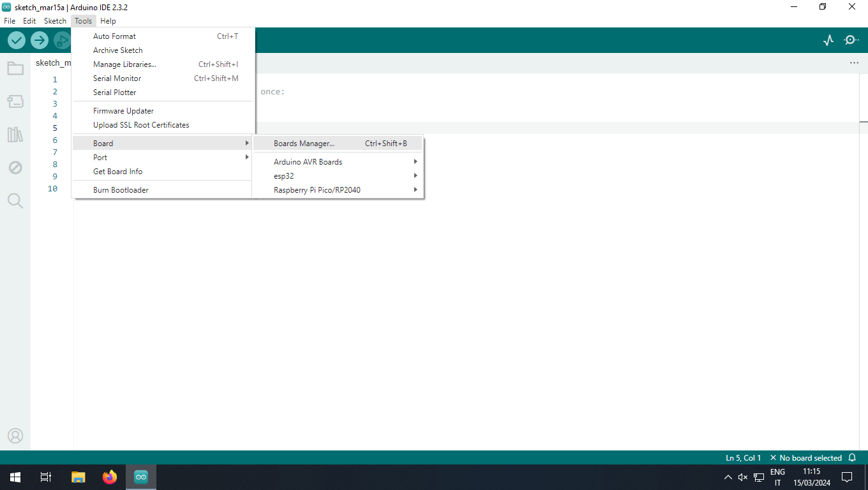Viewport: 868px width, 490px height.
Task: Open Library Manager books icon in sidebar
Action: point(15,135)
